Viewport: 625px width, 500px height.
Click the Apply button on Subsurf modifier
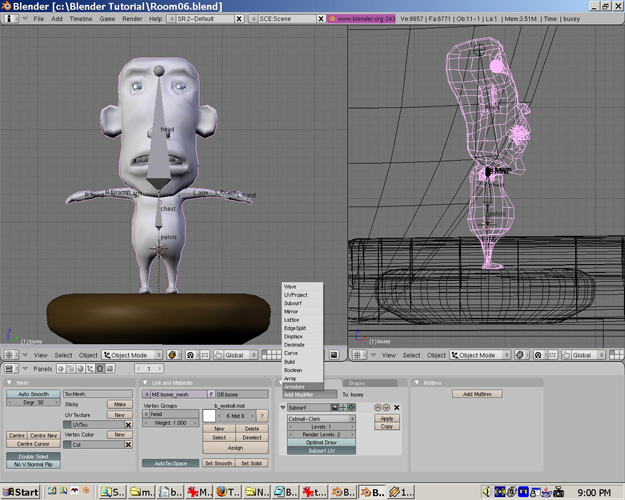385,418
